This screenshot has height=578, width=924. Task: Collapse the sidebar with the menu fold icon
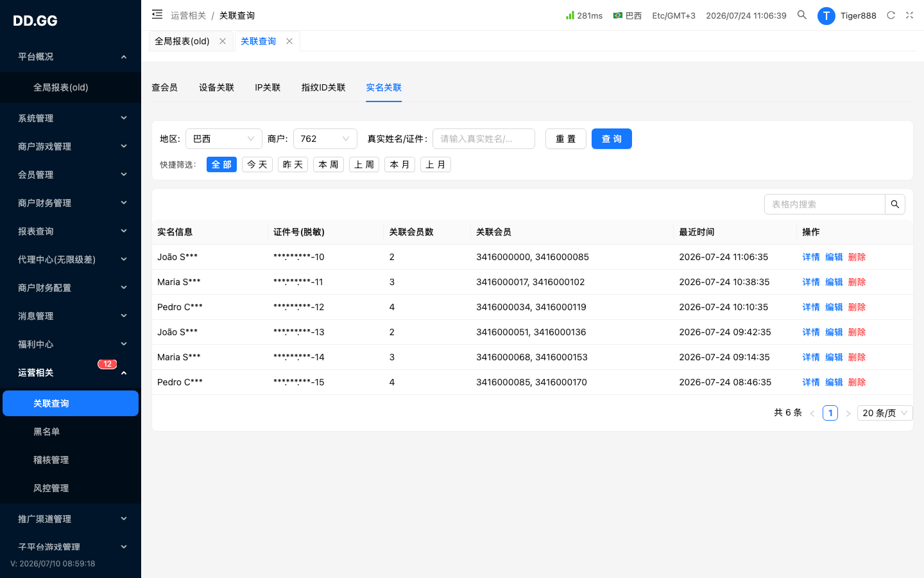click(157, 14)
